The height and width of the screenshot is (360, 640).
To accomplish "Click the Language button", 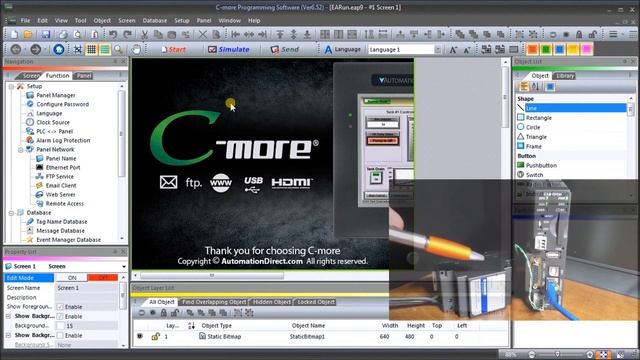I will tap(342, 49).
